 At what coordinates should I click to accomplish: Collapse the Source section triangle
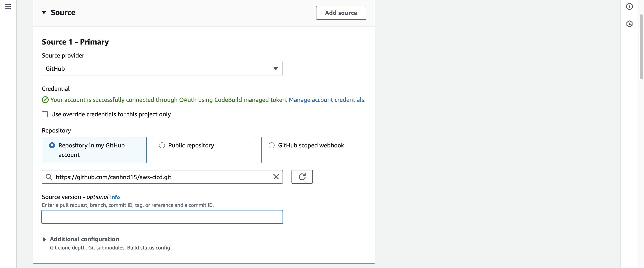44,13
